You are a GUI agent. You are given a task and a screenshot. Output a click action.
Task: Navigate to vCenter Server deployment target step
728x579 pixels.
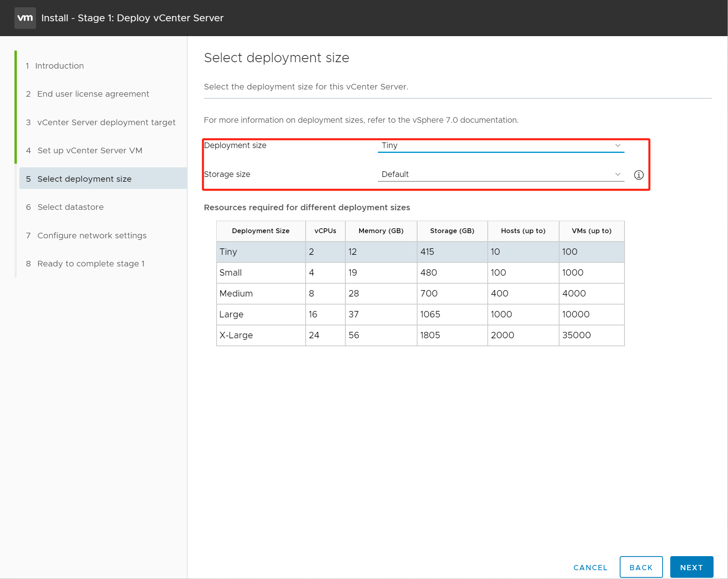tap(106, 122)
